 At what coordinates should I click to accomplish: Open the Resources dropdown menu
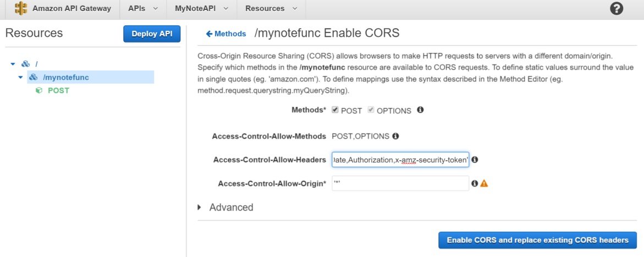tap(272, 8)
